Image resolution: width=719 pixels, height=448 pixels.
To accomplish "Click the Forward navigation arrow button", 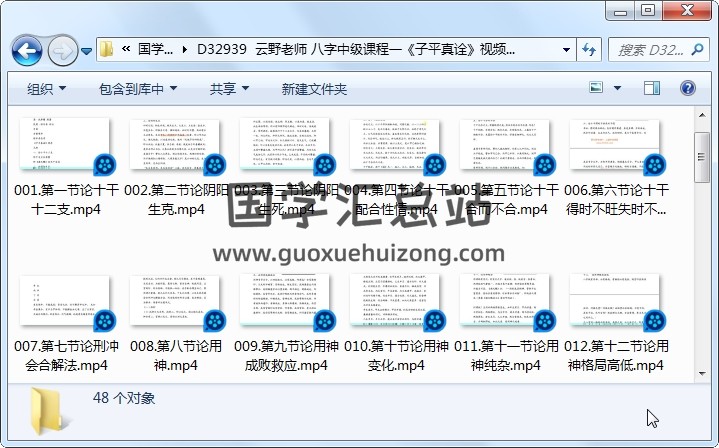I will 62,50.
